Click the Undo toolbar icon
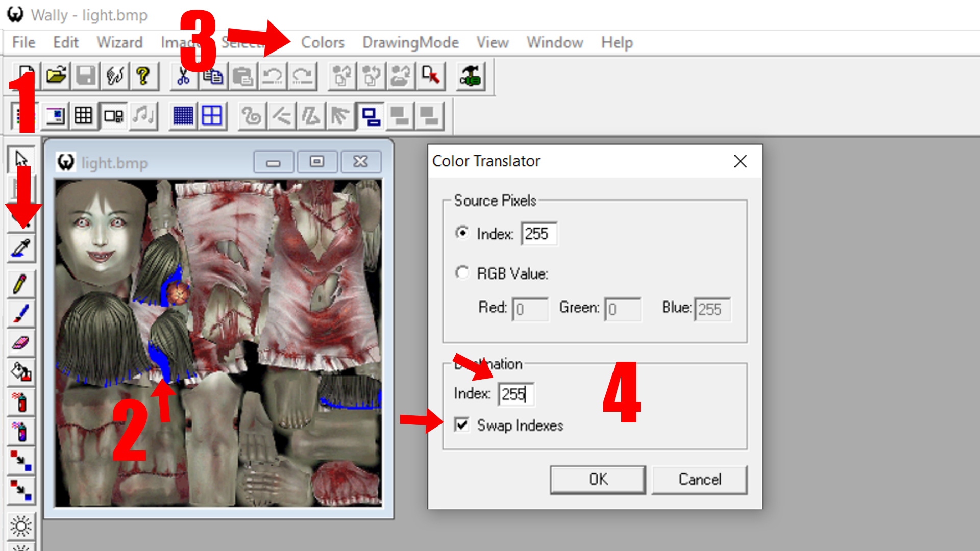This screenshot has width=980, height=551. click(x=273, y=77)
